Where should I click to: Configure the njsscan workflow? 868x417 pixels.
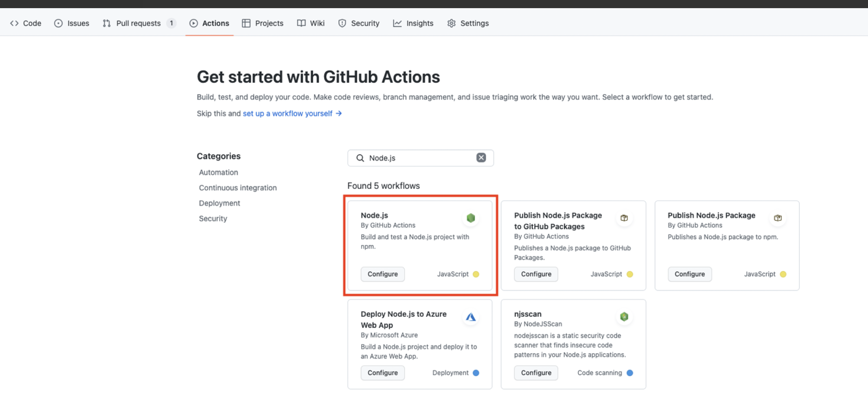coord(536,373)
